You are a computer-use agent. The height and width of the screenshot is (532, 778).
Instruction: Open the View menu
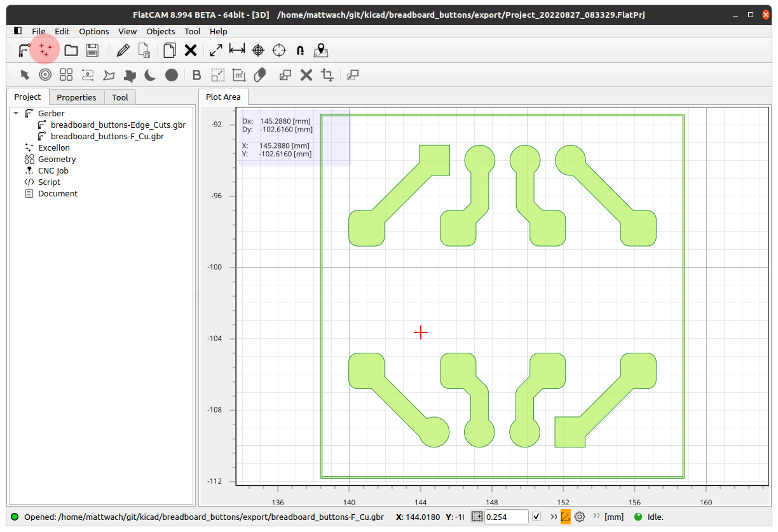click(x=128, y=31)
